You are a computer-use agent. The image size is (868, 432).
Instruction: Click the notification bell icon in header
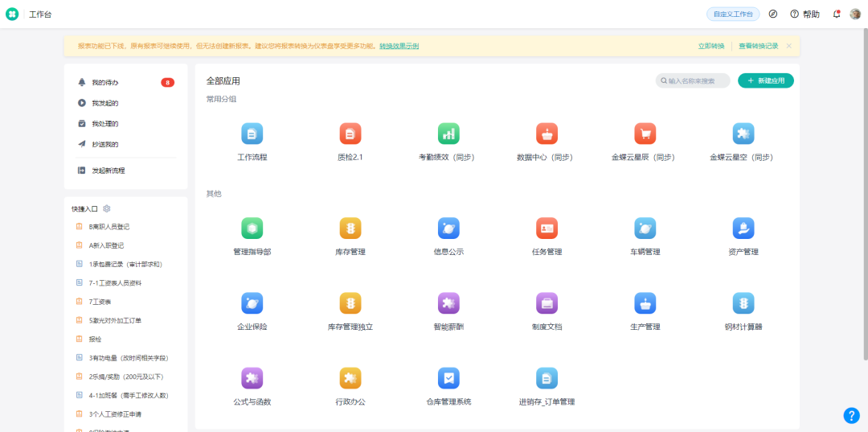836,14
